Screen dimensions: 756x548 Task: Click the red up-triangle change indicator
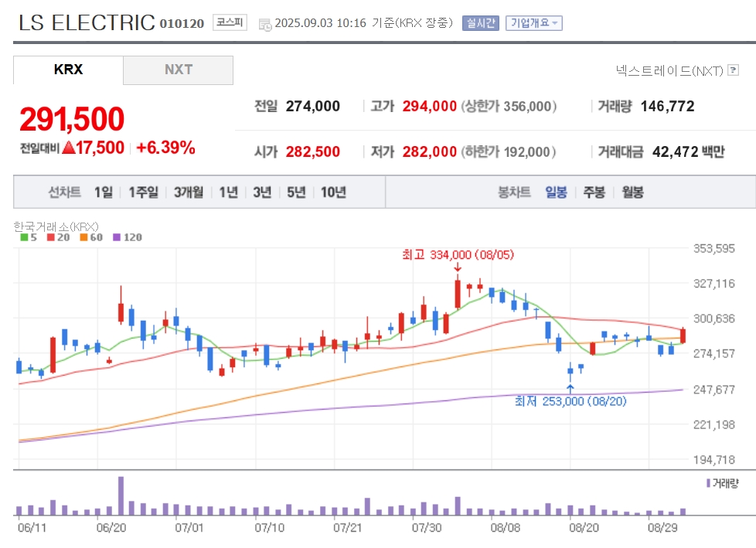point(69,148)
